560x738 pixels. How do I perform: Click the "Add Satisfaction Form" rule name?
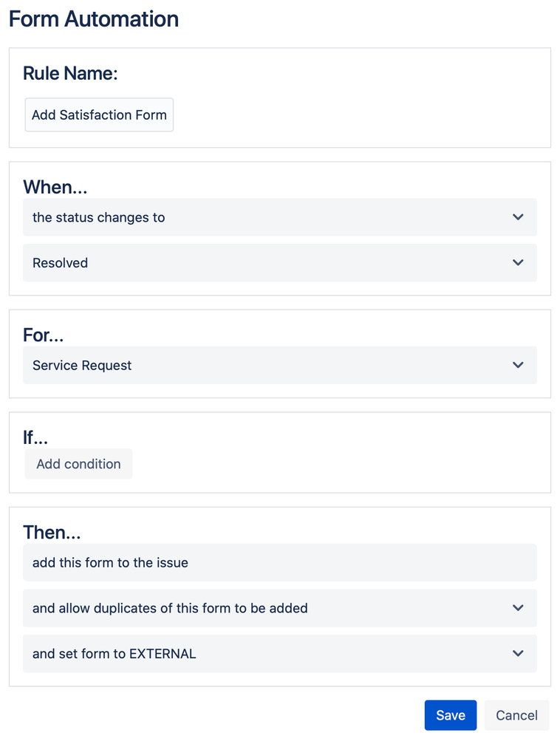coord(99,115)
